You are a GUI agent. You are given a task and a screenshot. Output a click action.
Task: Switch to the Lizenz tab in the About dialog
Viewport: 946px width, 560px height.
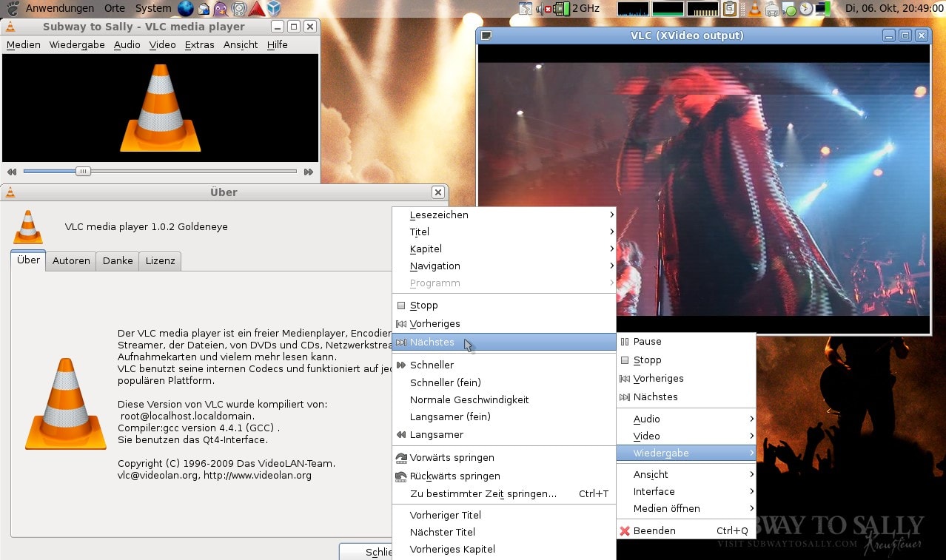click(x=159, y=260)
